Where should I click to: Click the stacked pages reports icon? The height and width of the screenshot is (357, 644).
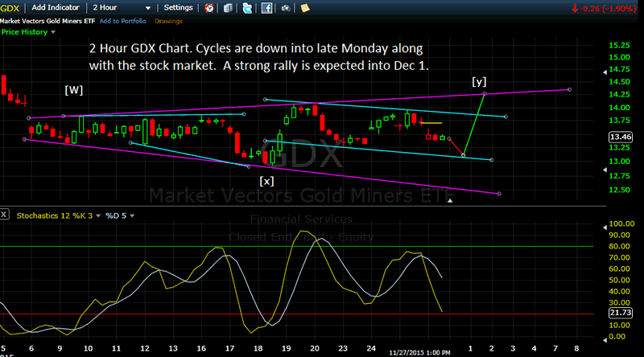(228, 8)
